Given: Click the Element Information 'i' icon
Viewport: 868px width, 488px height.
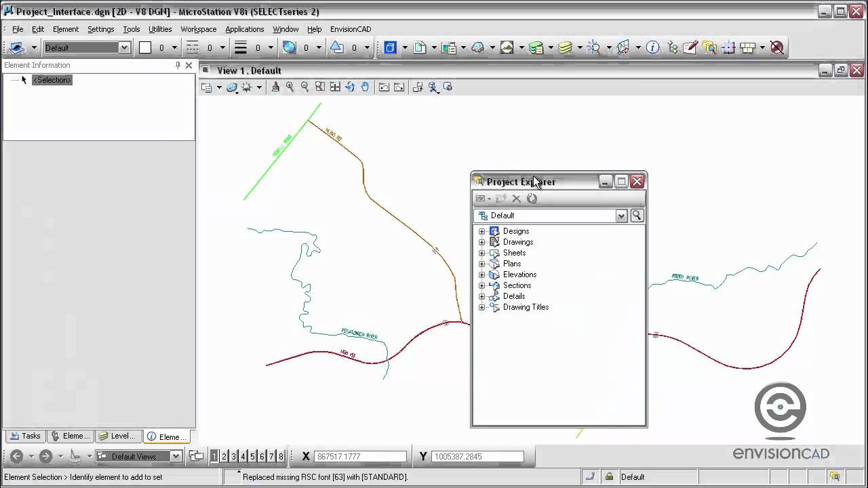Looking at the screenshot, I should (x=652, y=47).
